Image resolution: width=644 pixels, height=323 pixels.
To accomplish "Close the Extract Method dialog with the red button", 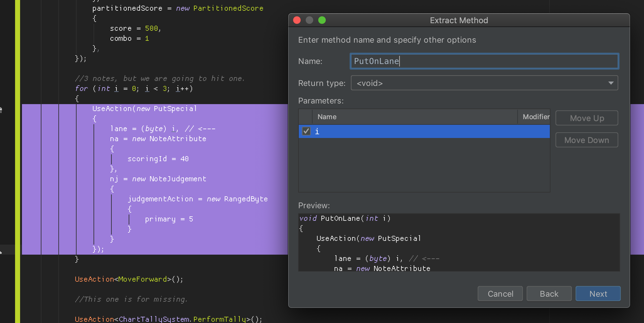I will pos(297,20).
